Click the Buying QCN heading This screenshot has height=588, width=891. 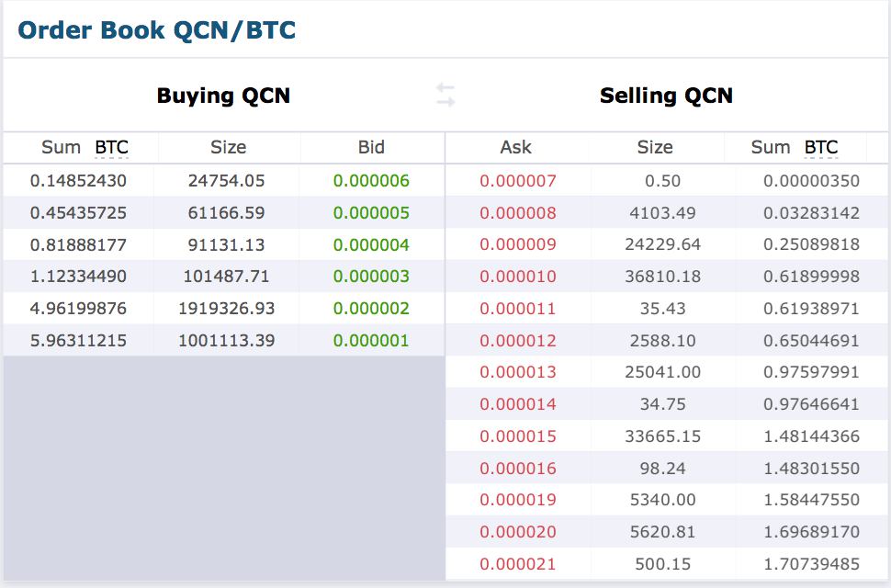[x=223, y=96]
